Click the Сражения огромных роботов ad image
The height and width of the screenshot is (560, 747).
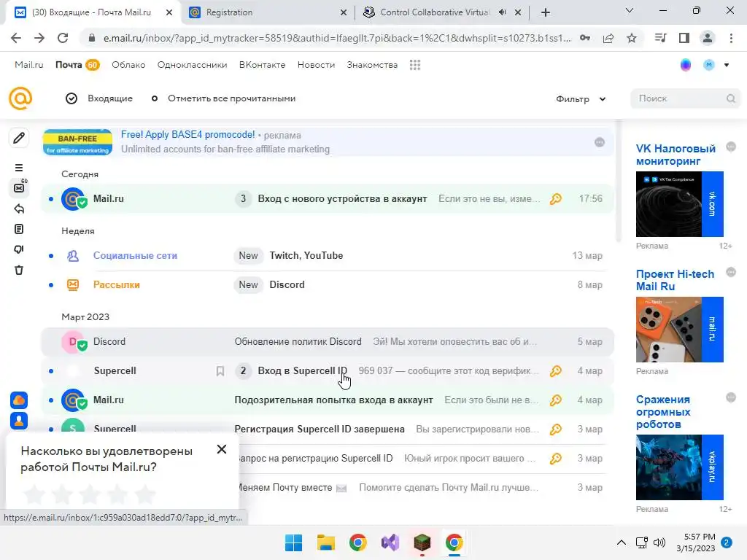(679, 467)
